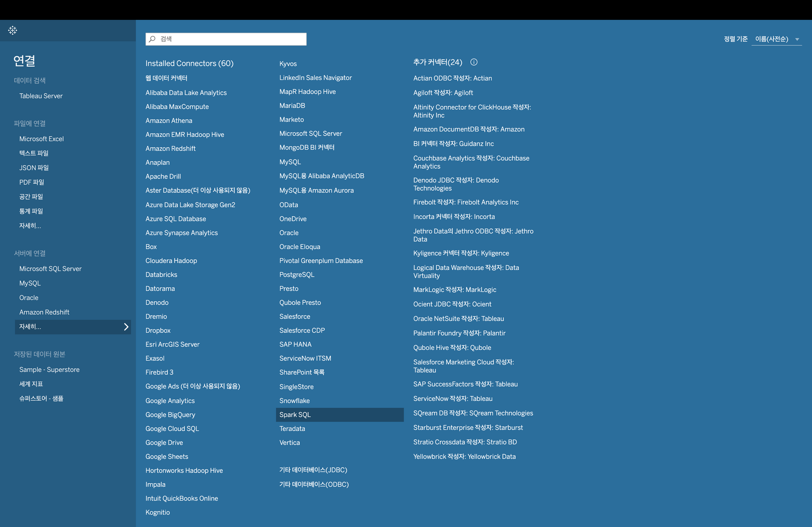Click the 검색 search input field

click(226, 39)
